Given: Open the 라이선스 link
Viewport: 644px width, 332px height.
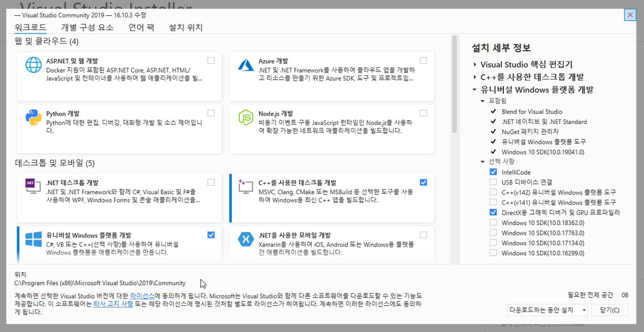Looking at the screenshot, I should click(x=142, y=296).
